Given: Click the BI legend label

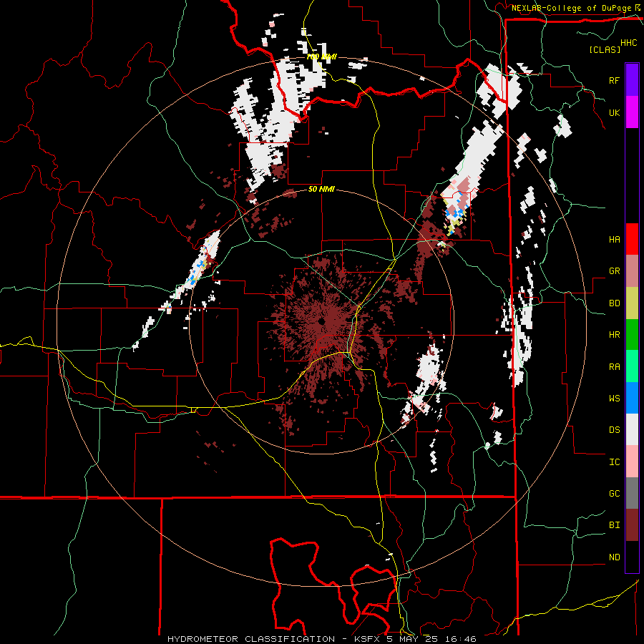Looking at the screenshot, I should tap(614, 525).
